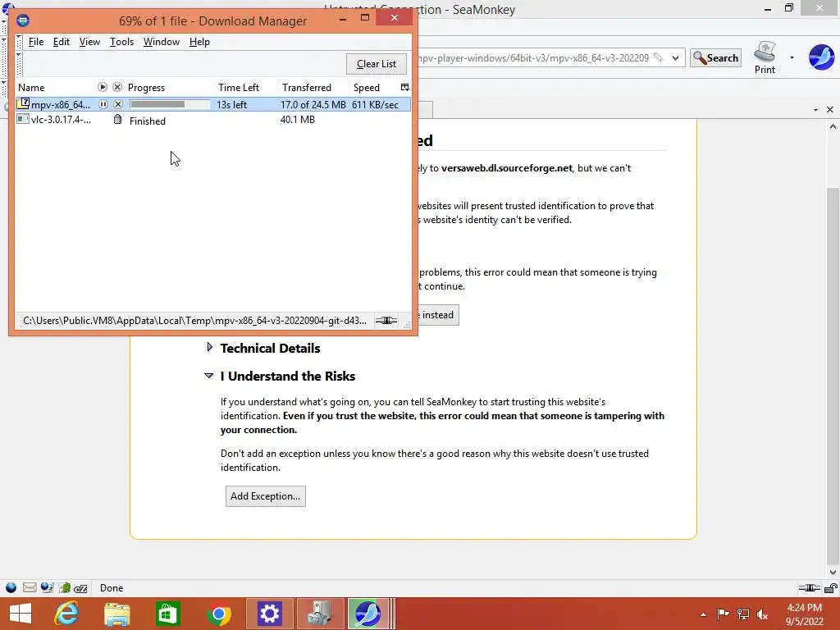
Task: Click the cancel column header icon
Action: (x=117, y=87)
